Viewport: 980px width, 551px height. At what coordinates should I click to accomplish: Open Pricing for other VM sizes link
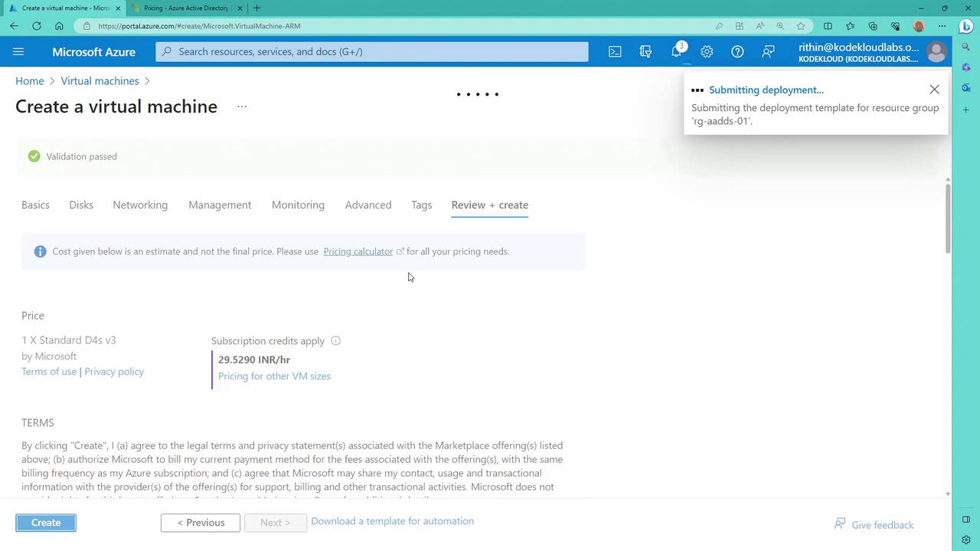[x=274, y=376]
